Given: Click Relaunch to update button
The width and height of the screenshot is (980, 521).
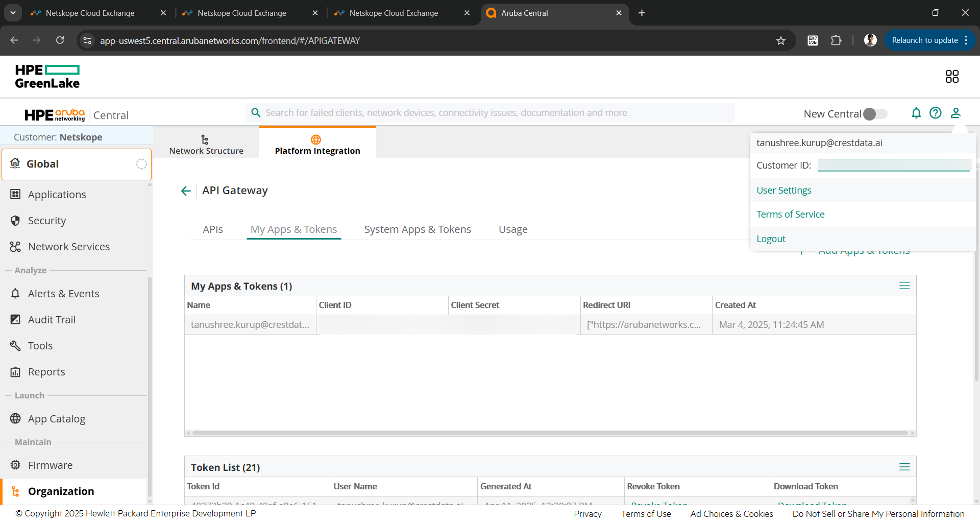Looking at the screenshot, I should click(924, 40).
